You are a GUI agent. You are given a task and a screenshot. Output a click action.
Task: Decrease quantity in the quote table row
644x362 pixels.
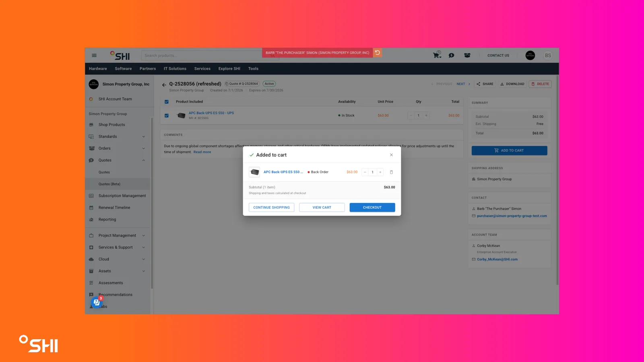411,115
